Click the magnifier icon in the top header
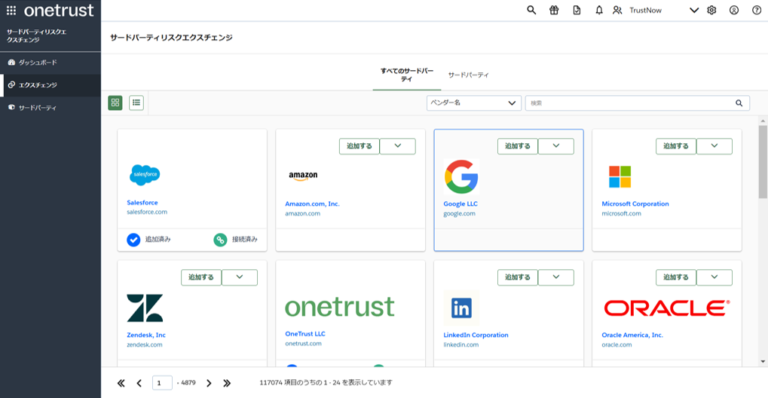Image resolution: width=768 pixels, height=398 pixels. point(531,10)
